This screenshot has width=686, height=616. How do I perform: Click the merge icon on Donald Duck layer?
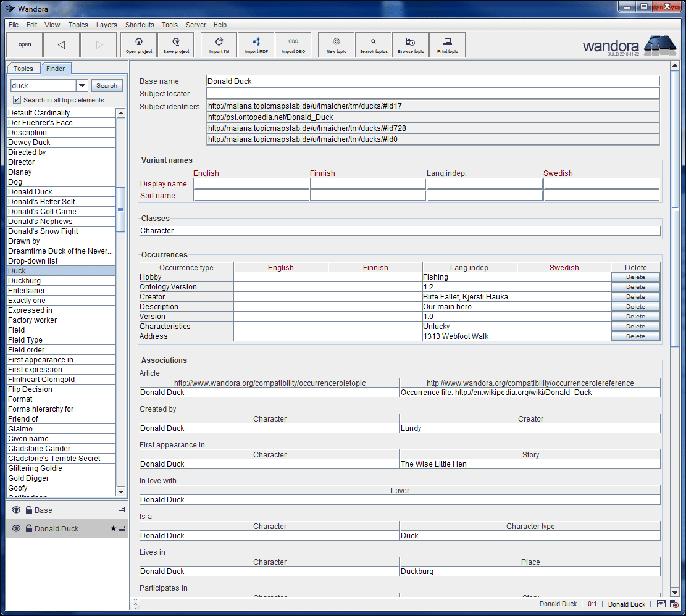pos(122,528)
